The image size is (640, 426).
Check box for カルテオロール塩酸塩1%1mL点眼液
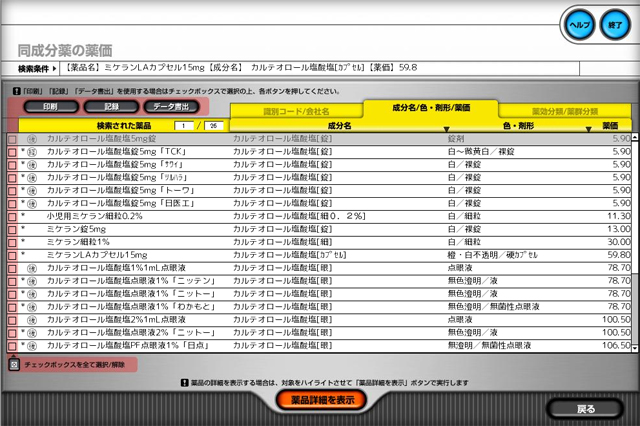coord(12,268)
